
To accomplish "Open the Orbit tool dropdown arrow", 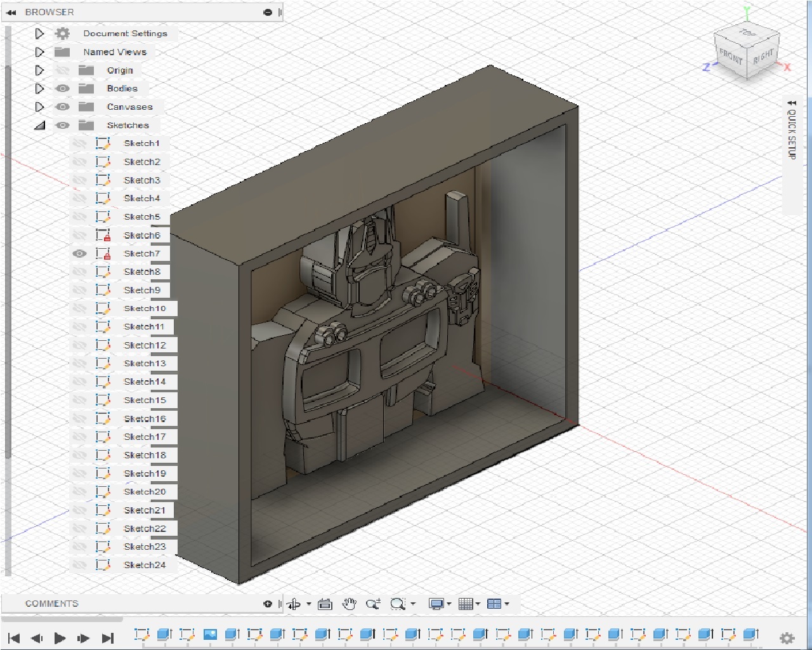I will tap(309, 604).
